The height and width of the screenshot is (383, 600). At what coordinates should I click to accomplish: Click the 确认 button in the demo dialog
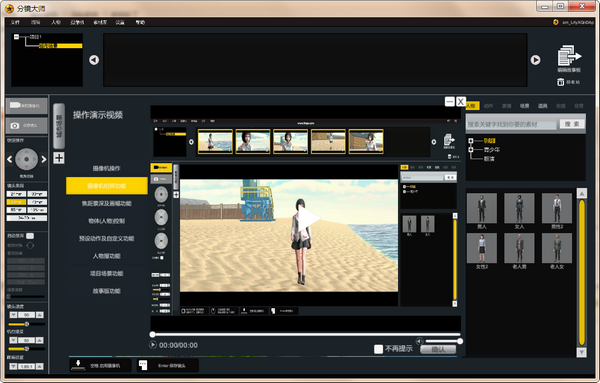[x=438, y=349]
